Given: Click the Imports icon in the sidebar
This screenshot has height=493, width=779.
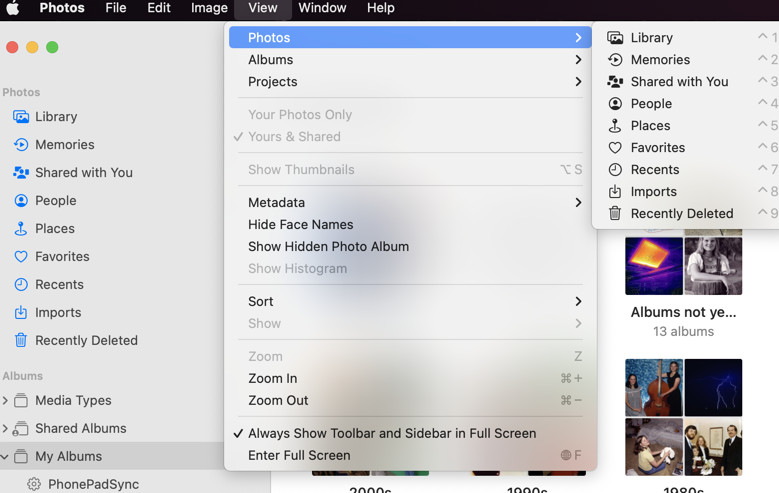Looking at the screenshot, I should coord(21,312).
